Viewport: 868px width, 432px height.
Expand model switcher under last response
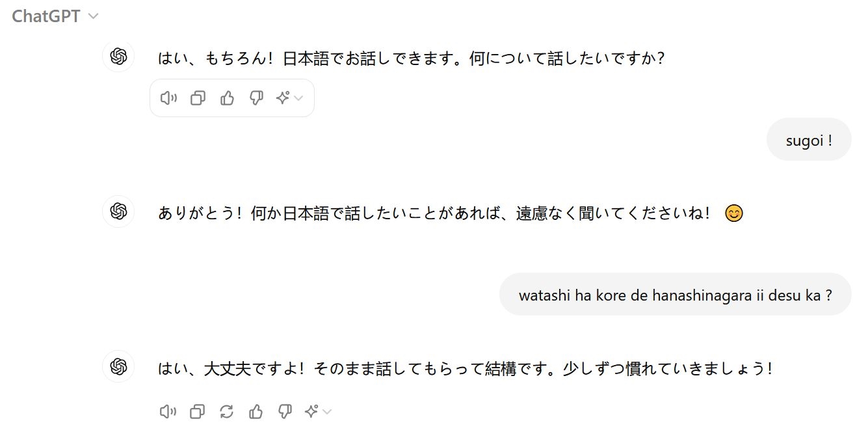click(318, 411)
